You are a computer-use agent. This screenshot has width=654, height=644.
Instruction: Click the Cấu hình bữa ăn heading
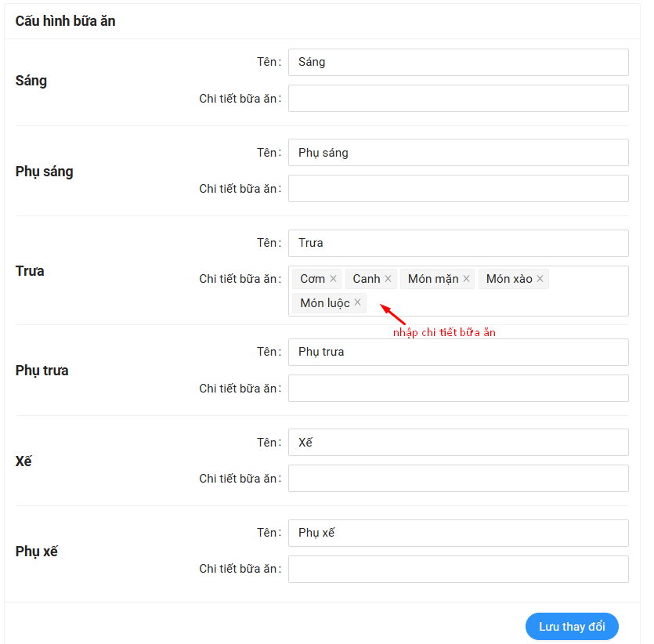point(66,21)
